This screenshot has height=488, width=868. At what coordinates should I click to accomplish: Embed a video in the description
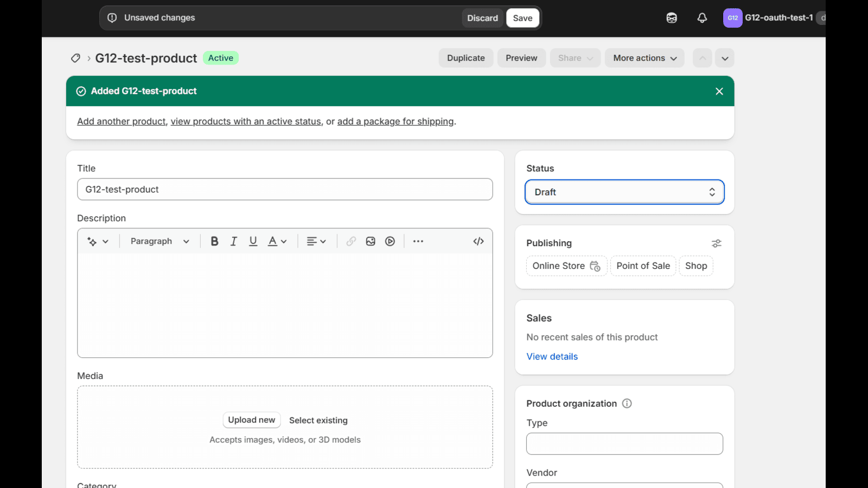click(390, 241)
